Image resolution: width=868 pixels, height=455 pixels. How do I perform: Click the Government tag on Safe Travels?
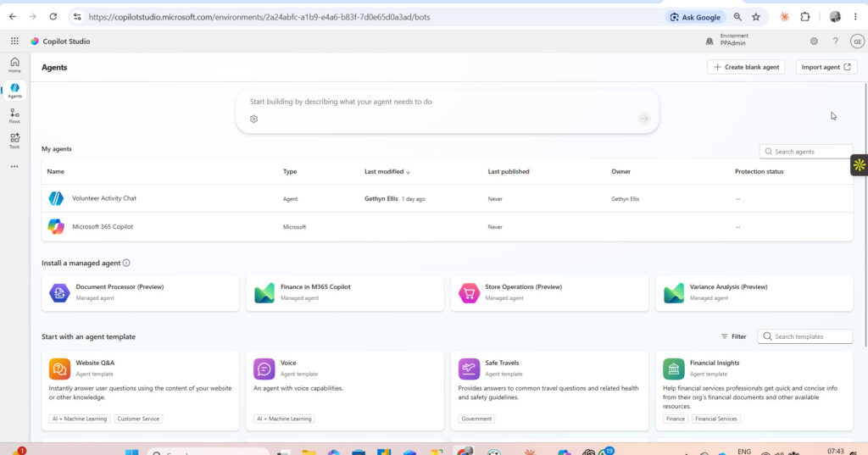[476, 419]
